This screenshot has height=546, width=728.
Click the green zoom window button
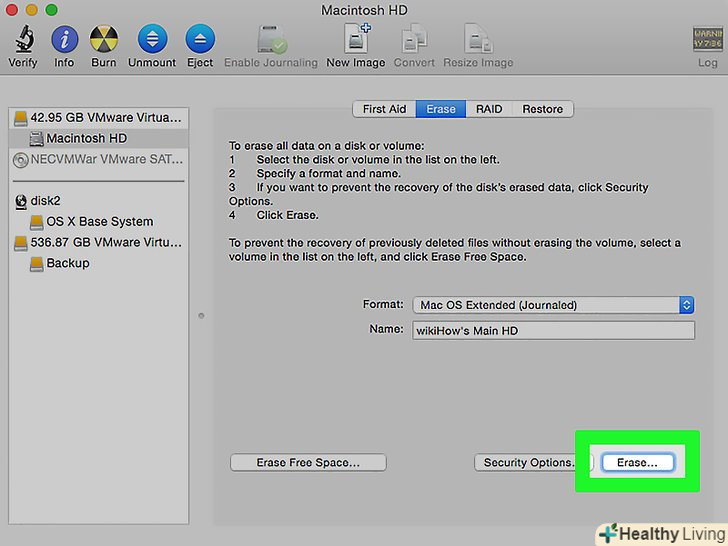[52, 9]
